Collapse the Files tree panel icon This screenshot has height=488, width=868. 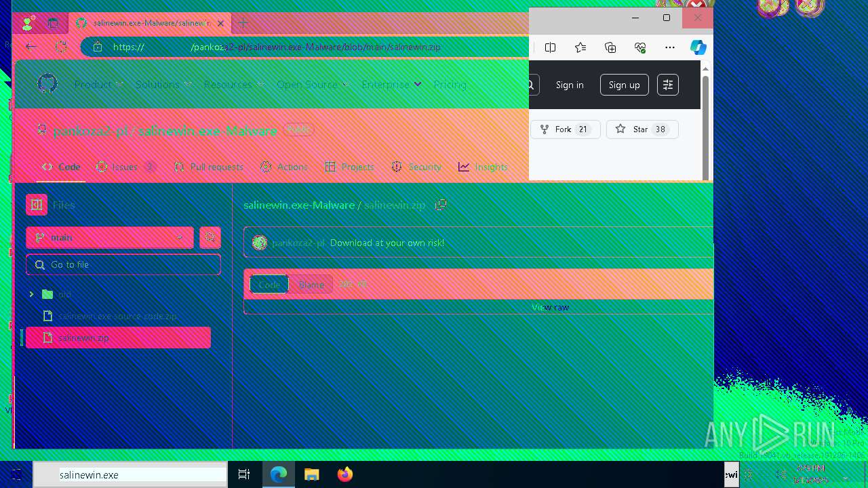(37, 205)
